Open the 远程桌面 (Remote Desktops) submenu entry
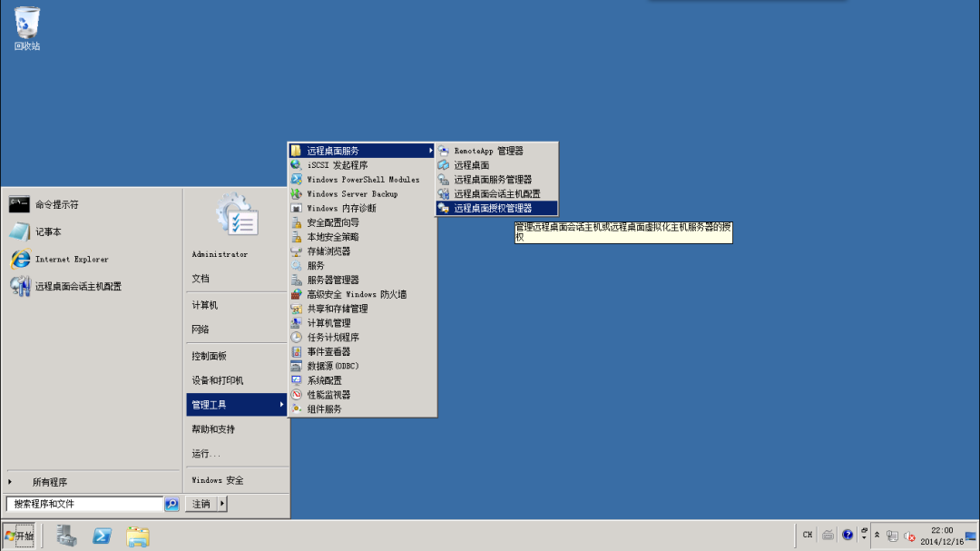The width and height of the screenshot is (980, 551). click(496, 165)
